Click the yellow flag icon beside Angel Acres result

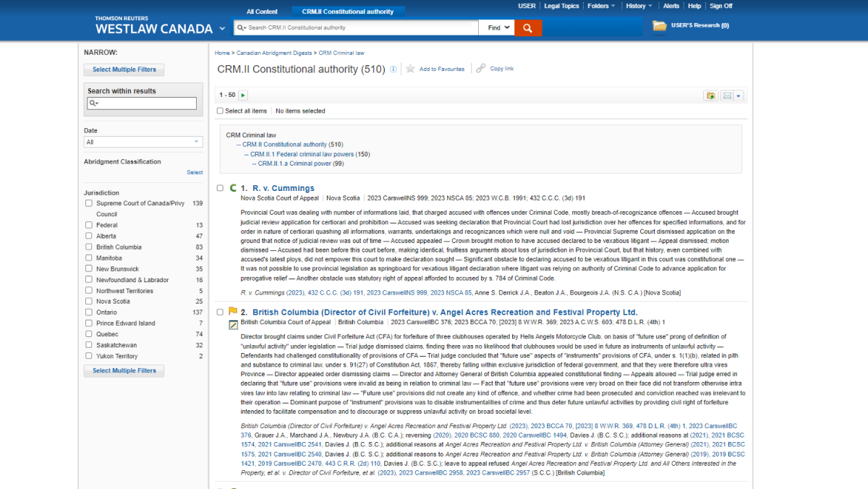[233, 311]
